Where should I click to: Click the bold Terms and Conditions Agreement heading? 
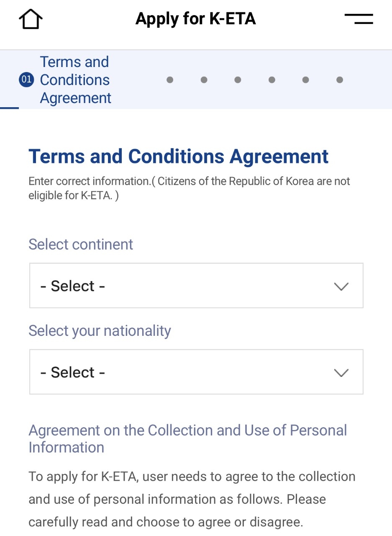pos(178,157)
